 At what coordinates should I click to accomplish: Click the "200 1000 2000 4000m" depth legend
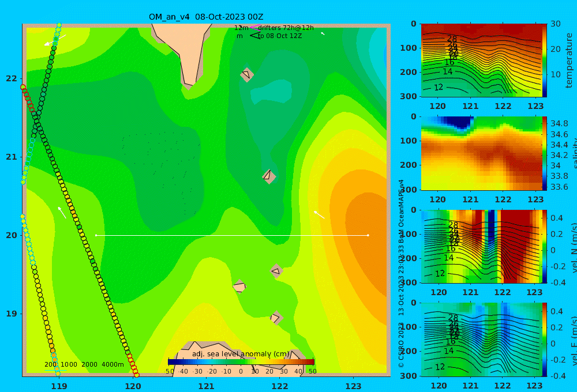point(84,364)
